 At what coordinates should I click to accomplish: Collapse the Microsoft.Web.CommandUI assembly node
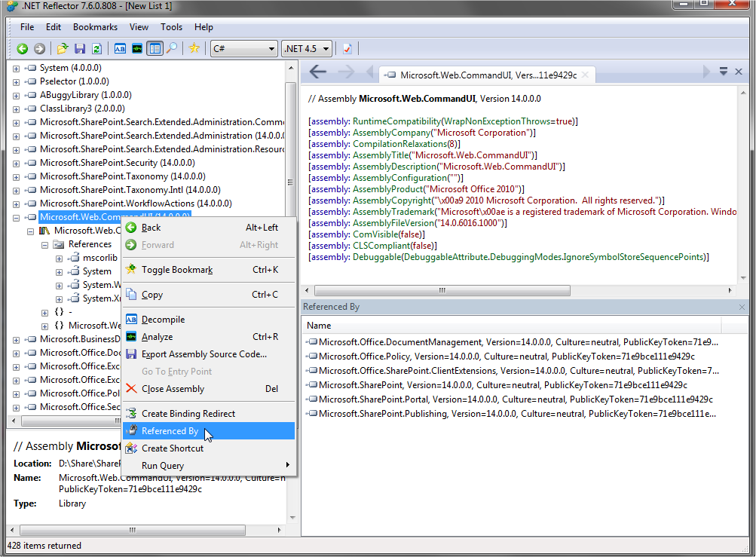16,218
